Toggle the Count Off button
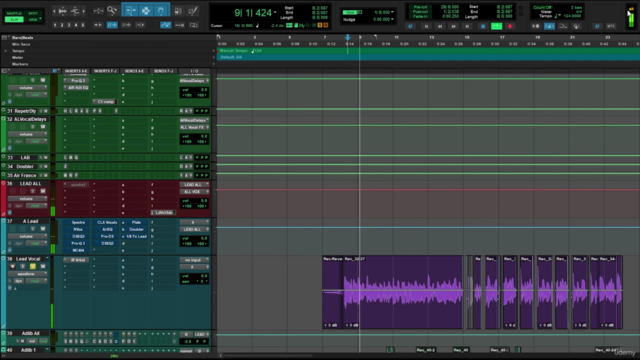The width and height of the screenshot is (640, 360). [x=542, y=7]
